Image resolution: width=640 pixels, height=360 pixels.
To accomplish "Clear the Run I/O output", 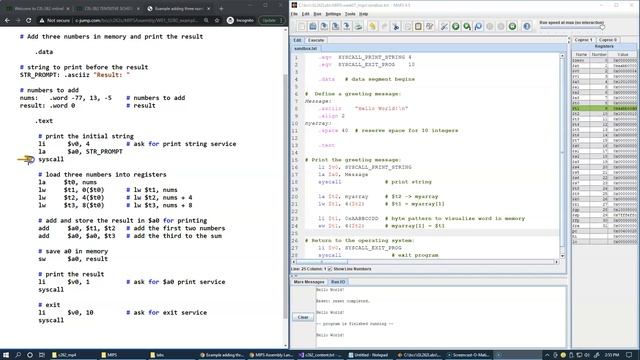I will pyautogui.click(x=303, y=317).
